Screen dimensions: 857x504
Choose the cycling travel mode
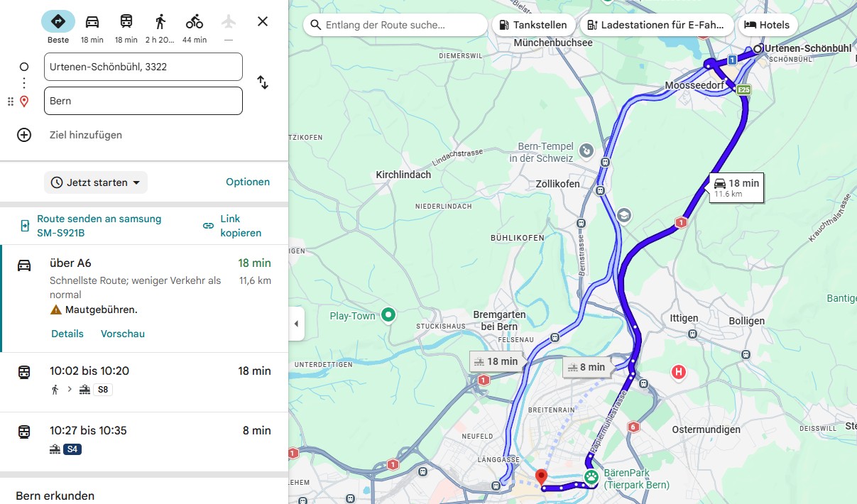[x=195, y=22]
